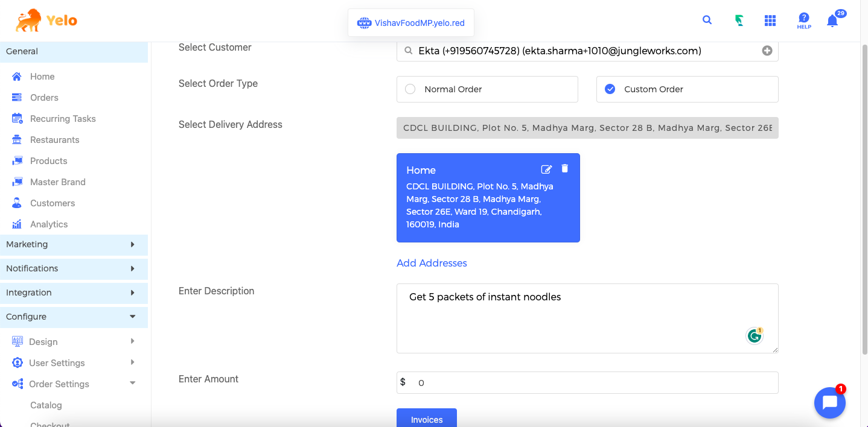Click the Grammarly icon in description box

click(x=755, y=335)
